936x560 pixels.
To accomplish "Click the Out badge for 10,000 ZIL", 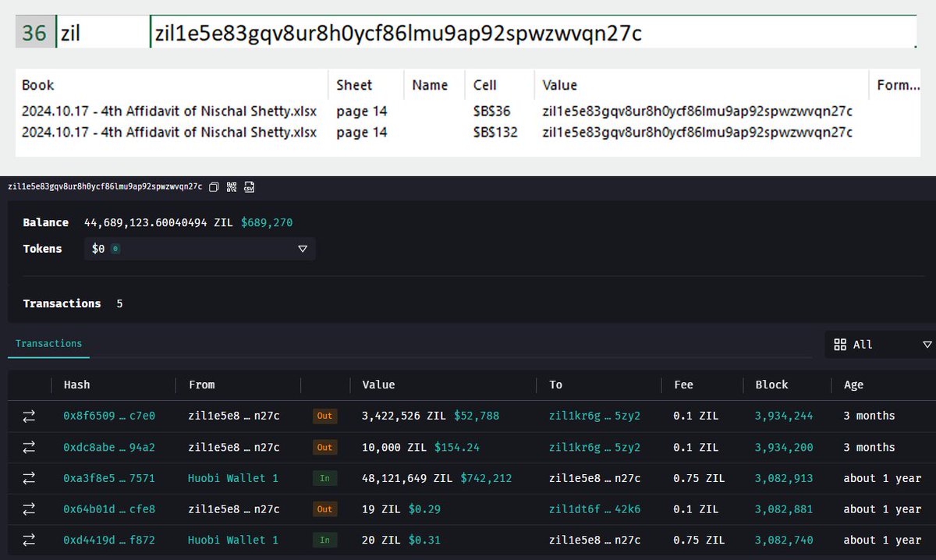I will tap(324, 447).
